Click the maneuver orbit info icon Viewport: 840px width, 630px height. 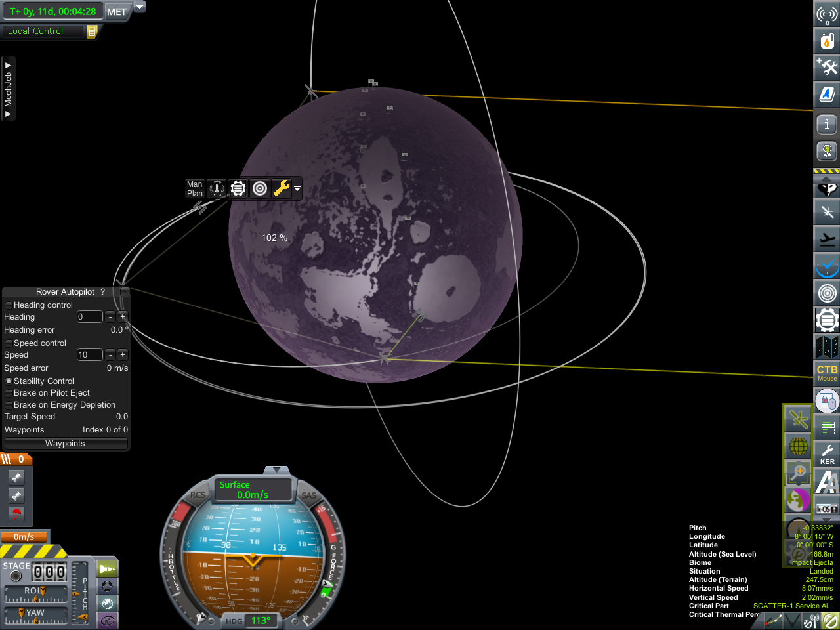[x=217, y=189]
